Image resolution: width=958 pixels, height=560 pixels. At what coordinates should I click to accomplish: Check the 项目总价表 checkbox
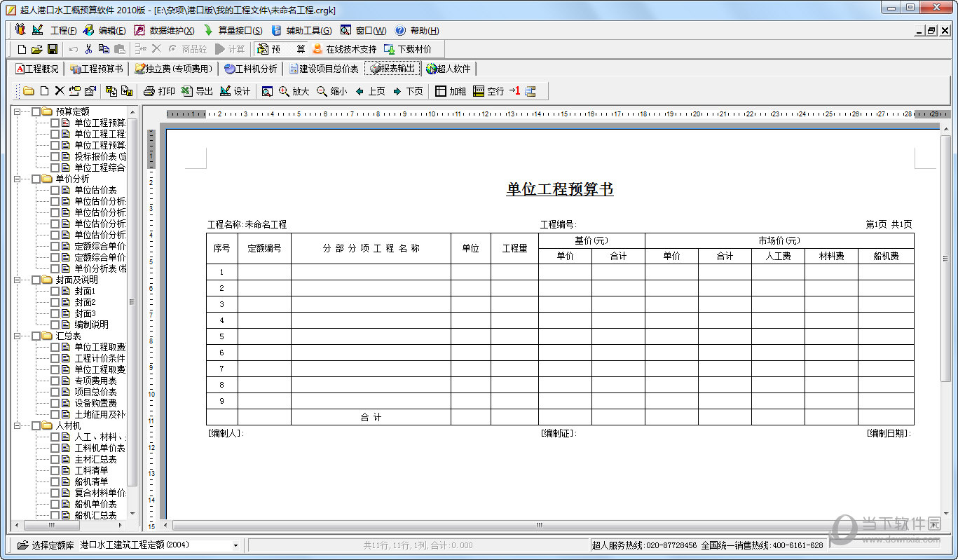click(55, 392)
